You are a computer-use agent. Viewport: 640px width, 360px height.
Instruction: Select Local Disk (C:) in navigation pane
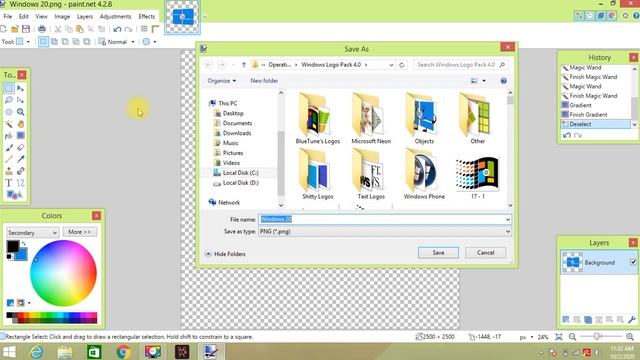click(x=240, y=173)
